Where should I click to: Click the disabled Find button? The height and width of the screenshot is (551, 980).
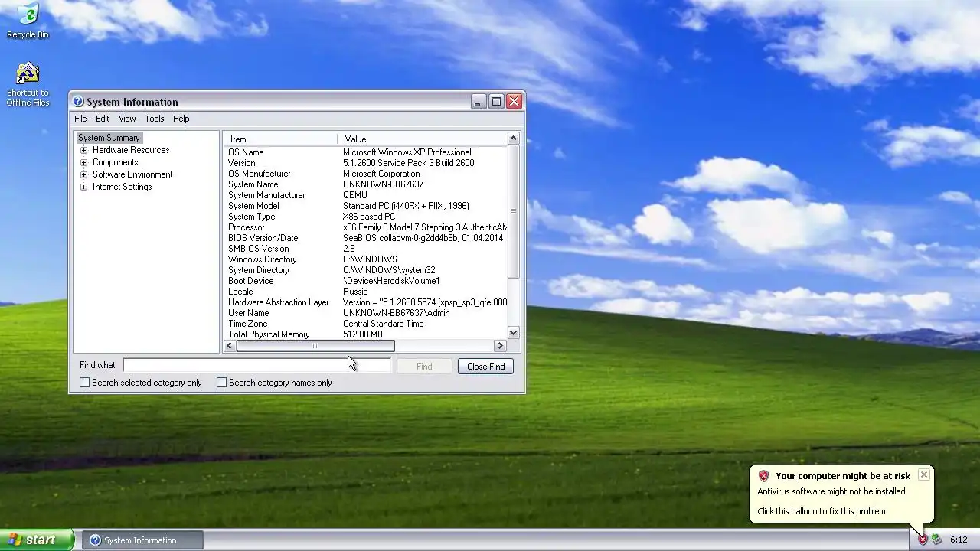click(x=424, y=367)
